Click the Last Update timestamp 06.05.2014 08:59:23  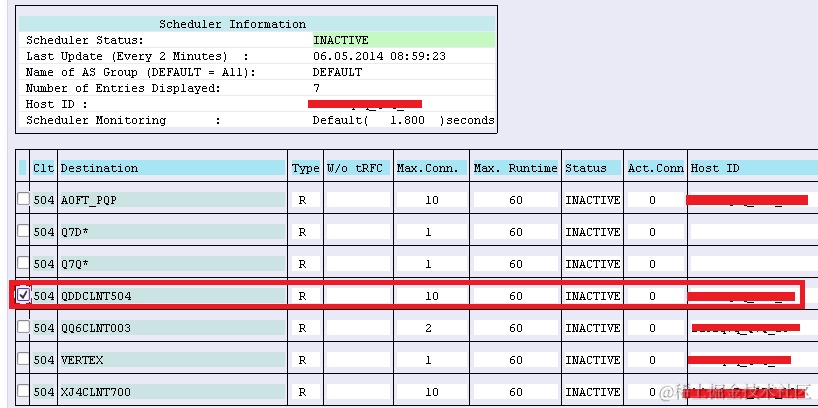[x=379, y=56]
